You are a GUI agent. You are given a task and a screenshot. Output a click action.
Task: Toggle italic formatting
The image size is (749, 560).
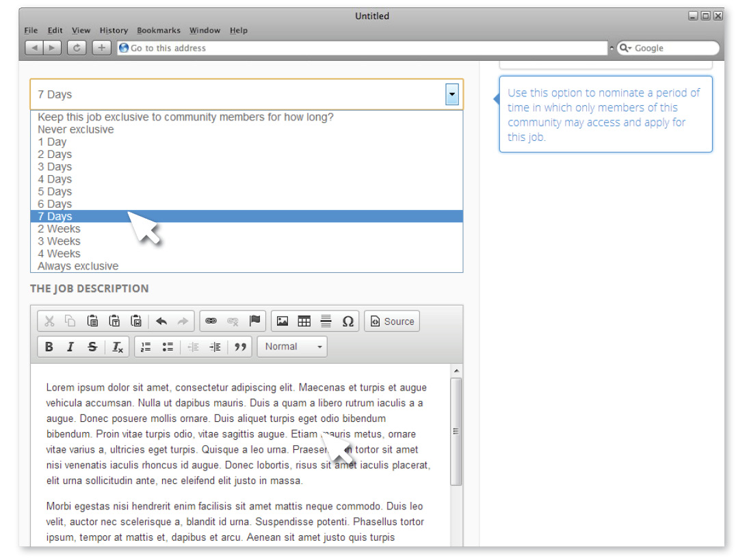coord(70,347)
